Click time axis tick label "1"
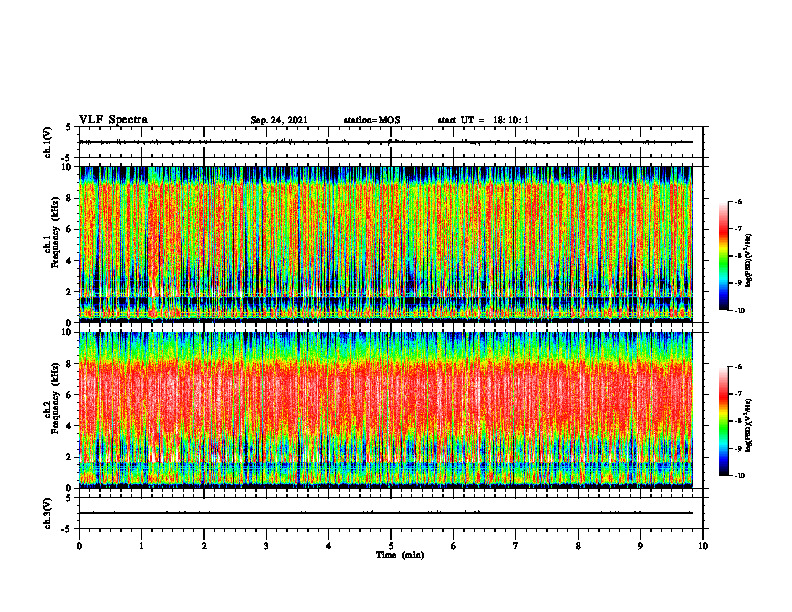The height and width of the screenshot is (612, 792). [x=141, y=546]
